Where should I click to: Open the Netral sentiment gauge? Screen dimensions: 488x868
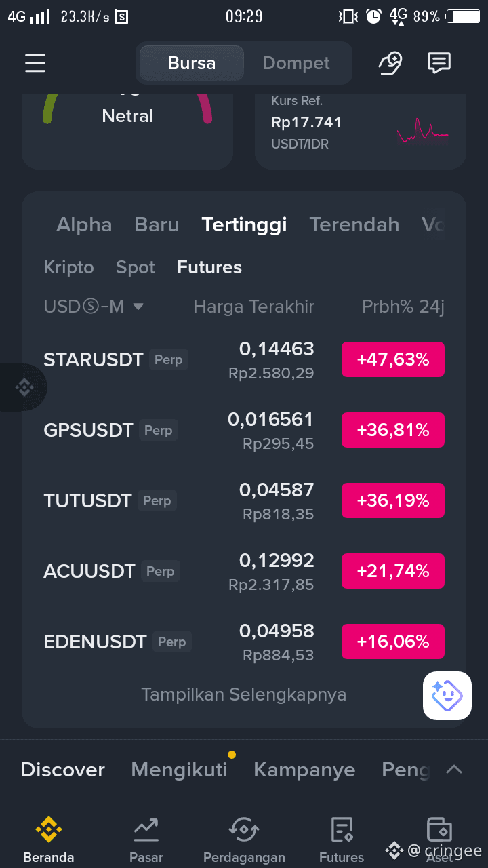tap(127, 129)
